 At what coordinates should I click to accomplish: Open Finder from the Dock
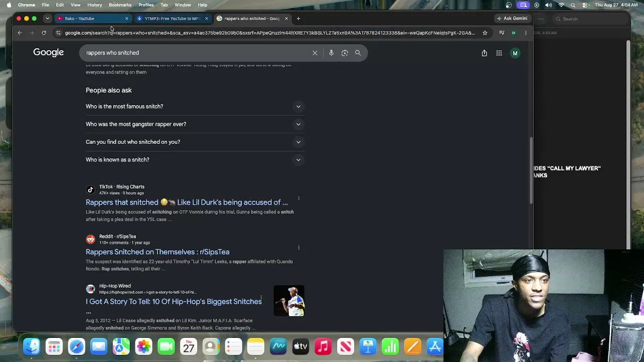pos(32,346)
